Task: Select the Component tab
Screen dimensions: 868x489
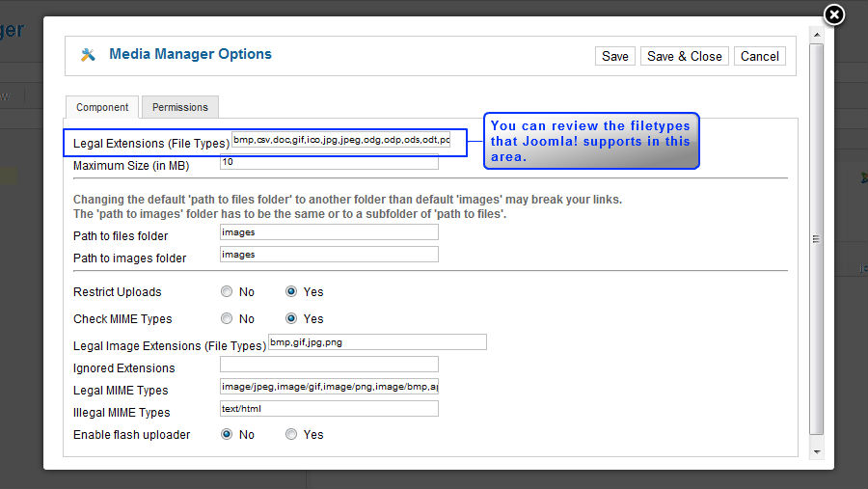Action: (x=102, y=107)
